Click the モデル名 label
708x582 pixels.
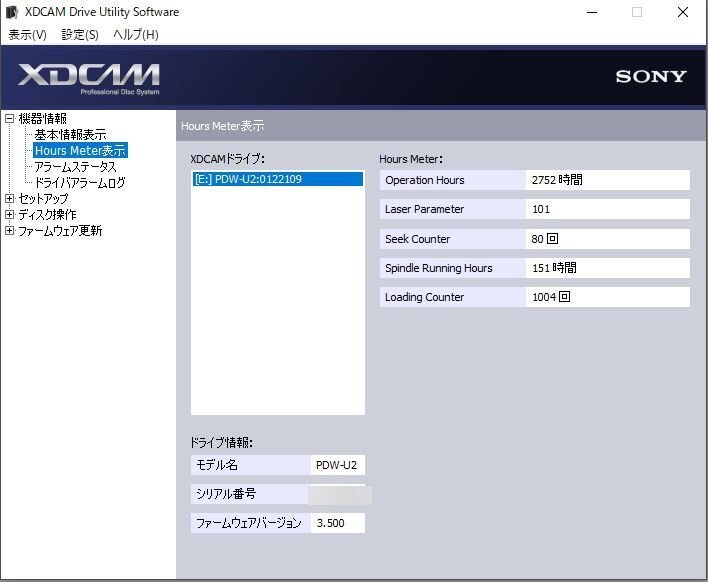click(217, 465)
